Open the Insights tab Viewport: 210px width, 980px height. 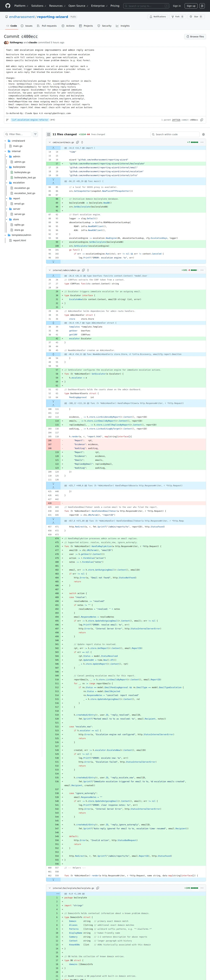click(x=123, y=26)
